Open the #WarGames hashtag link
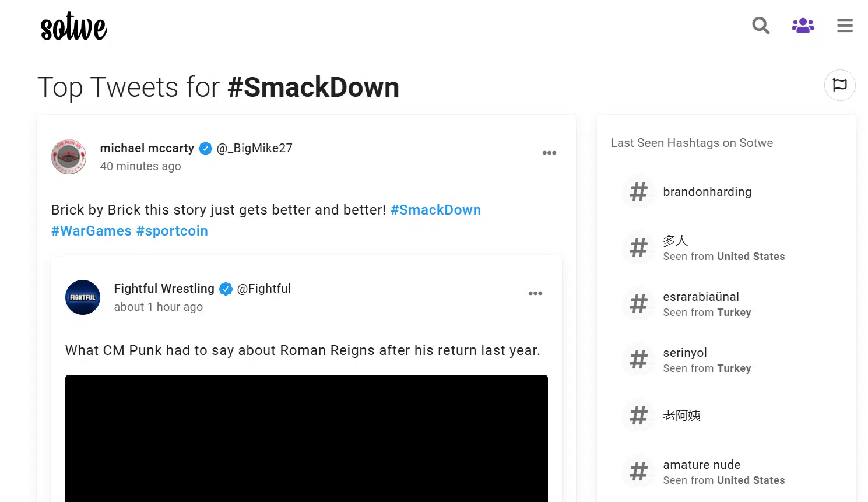 coord(92,231)
